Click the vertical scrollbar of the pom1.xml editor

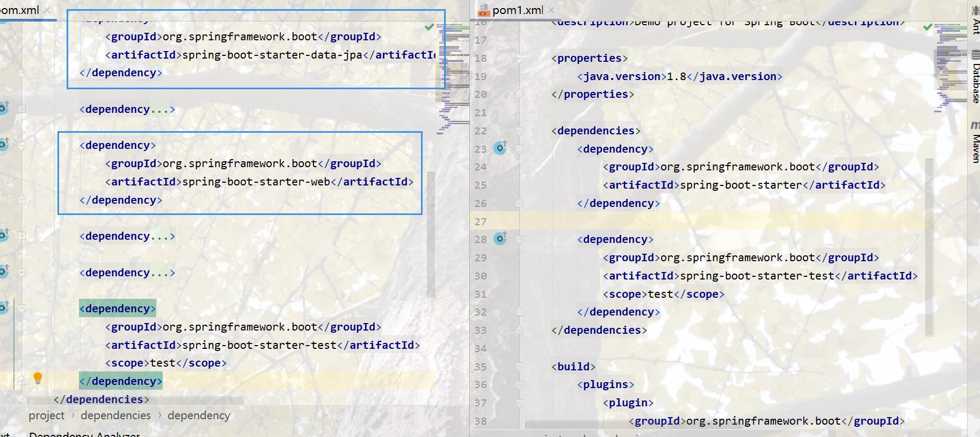point(930,247)
